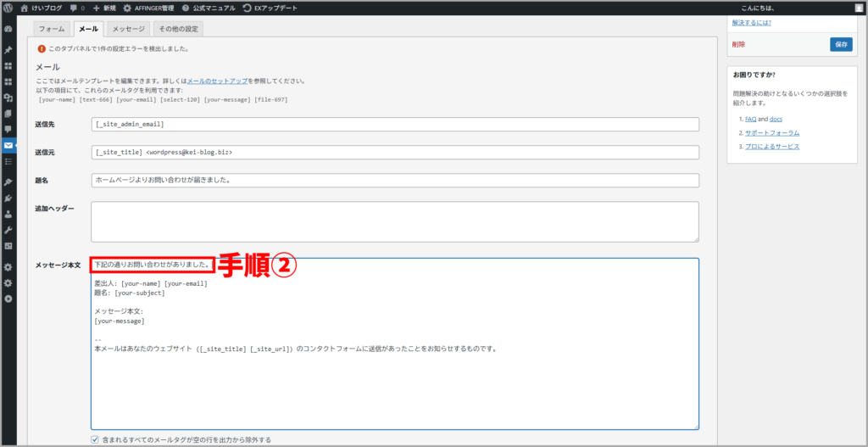Toggle the exclude blank mail-tag lines checkbox
This screenshot has width=868, height=447.
[95, 439]
